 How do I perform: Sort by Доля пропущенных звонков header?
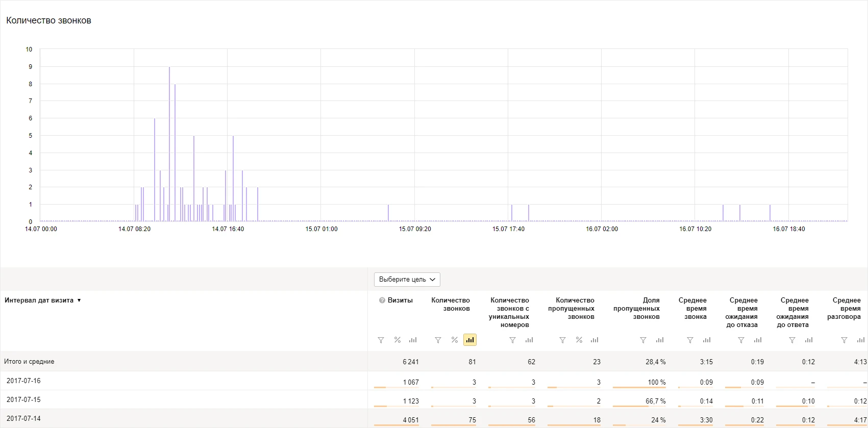click(636, 309)
